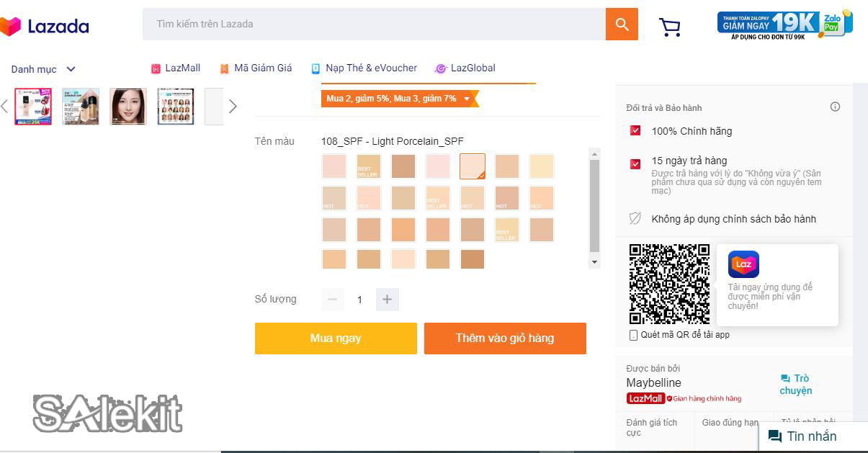Switch to the Giao đúng hạn tab
This screenshot has height=453, width=868.
tap(728, 422)
